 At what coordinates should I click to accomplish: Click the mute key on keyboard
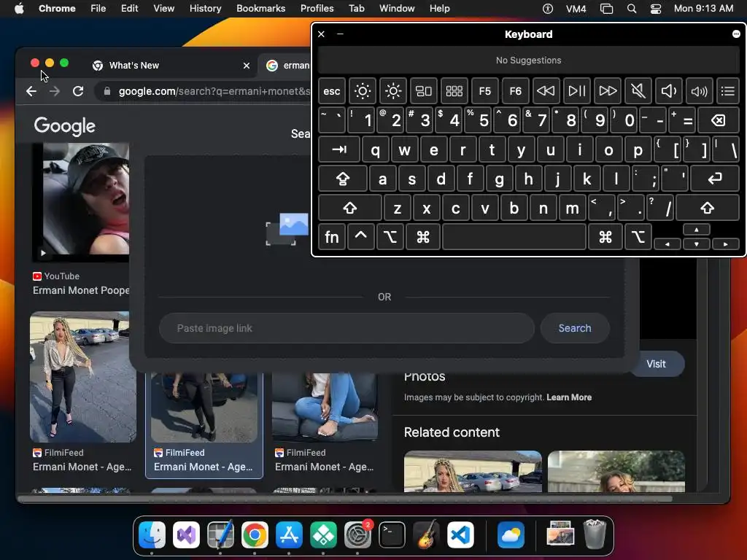(x=638, y=91)
